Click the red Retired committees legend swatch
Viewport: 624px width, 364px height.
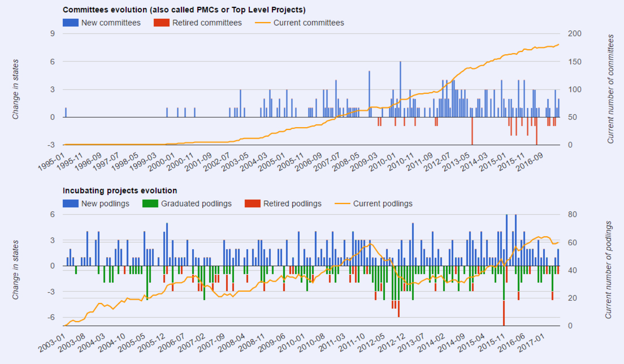161,23
